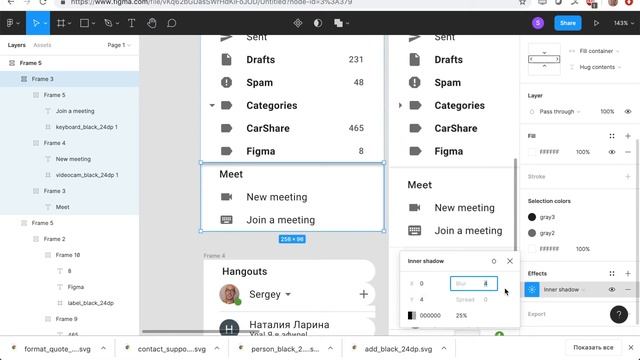Click the gray3 selection color swatch
This screenshot has width=640, height=360.
point(532,217)
